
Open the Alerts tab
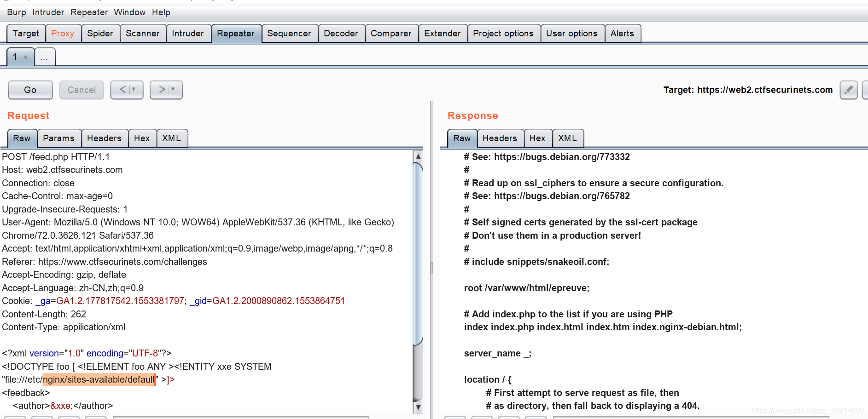(x=622, y=34)
